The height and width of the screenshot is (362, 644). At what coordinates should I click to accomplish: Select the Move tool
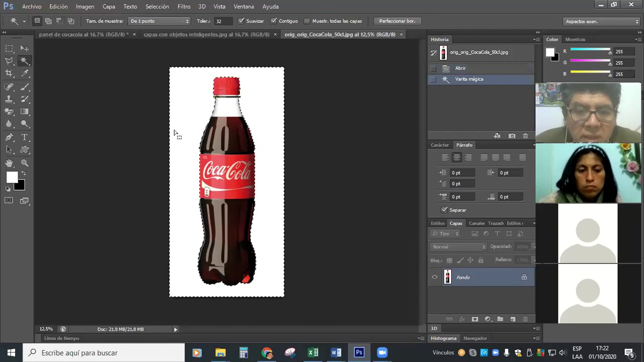coord(24,48)
